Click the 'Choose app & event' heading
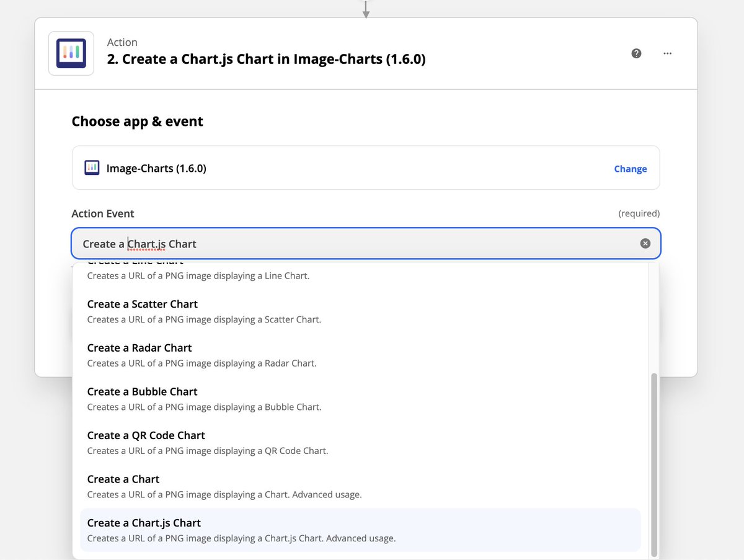Viewport: 744px width, 560px height. coord(138,121)
